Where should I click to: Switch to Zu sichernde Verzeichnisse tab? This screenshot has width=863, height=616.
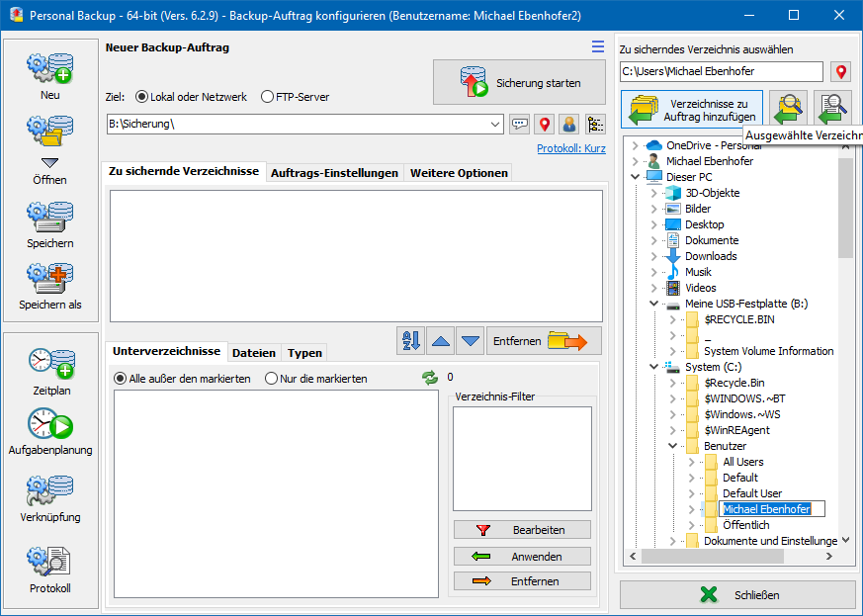184,171
